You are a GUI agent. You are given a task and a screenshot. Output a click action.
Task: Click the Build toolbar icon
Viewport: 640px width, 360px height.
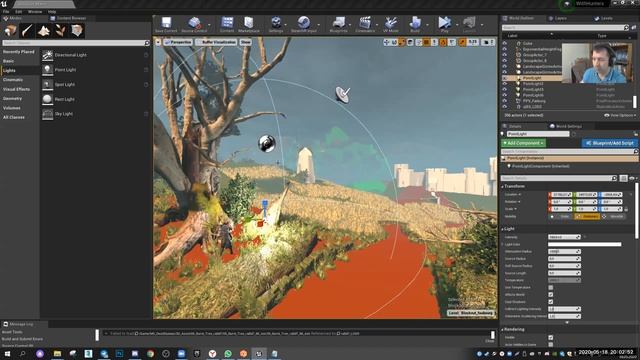click(x=415, y=22)
